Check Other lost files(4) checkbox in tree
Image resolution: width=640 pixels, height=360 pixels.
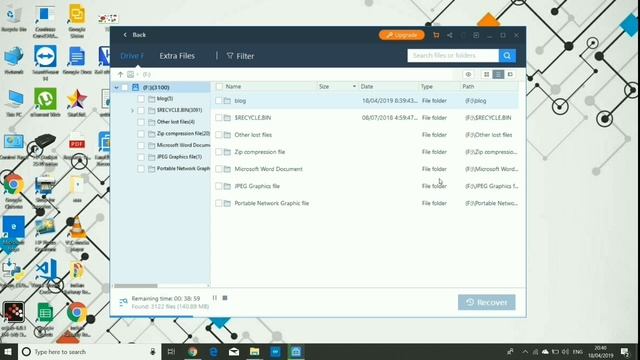click(141, 122)
